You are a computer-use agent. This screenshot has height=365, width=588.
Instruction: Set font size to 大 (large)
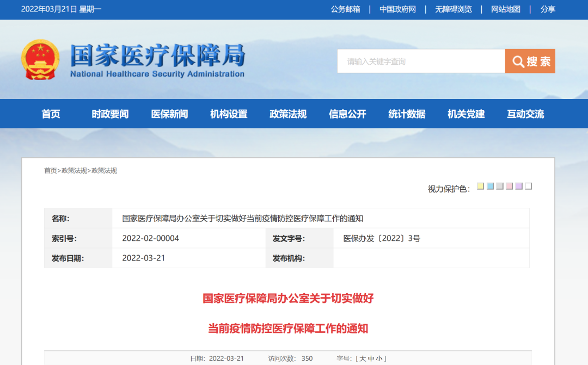(x=363, y=357)
